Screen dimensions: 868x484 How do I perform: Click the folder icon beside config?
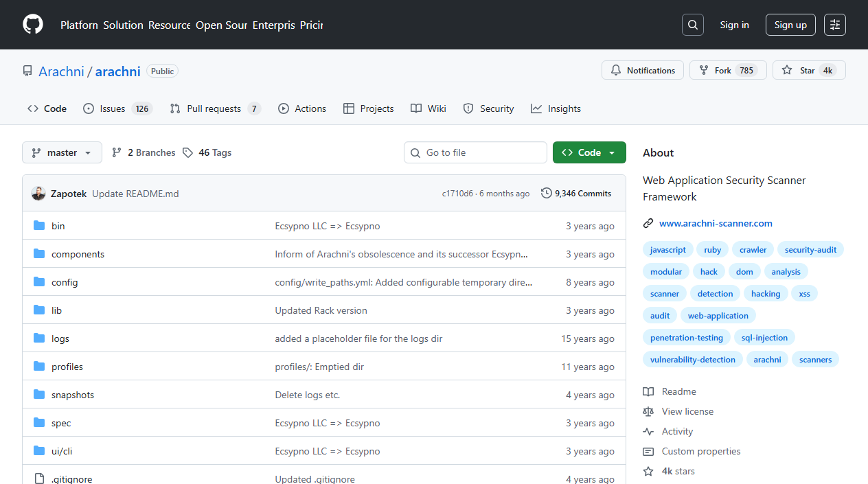click(x=39, y=282)
